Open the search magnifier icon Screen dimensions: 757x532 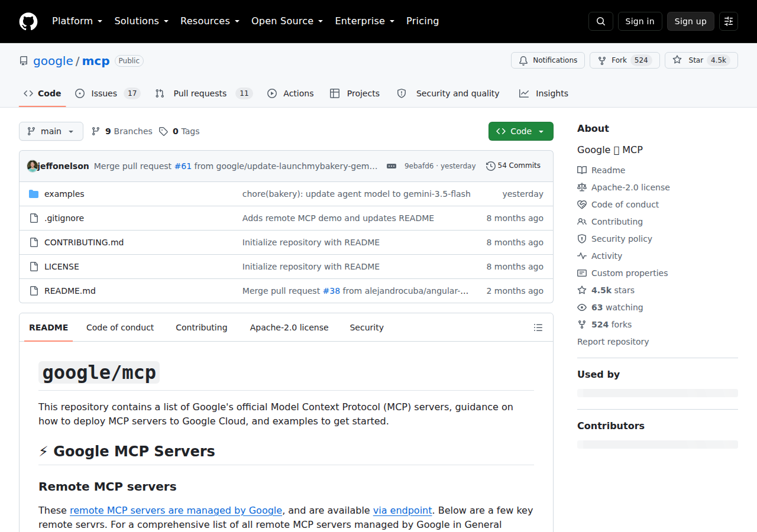601,21
